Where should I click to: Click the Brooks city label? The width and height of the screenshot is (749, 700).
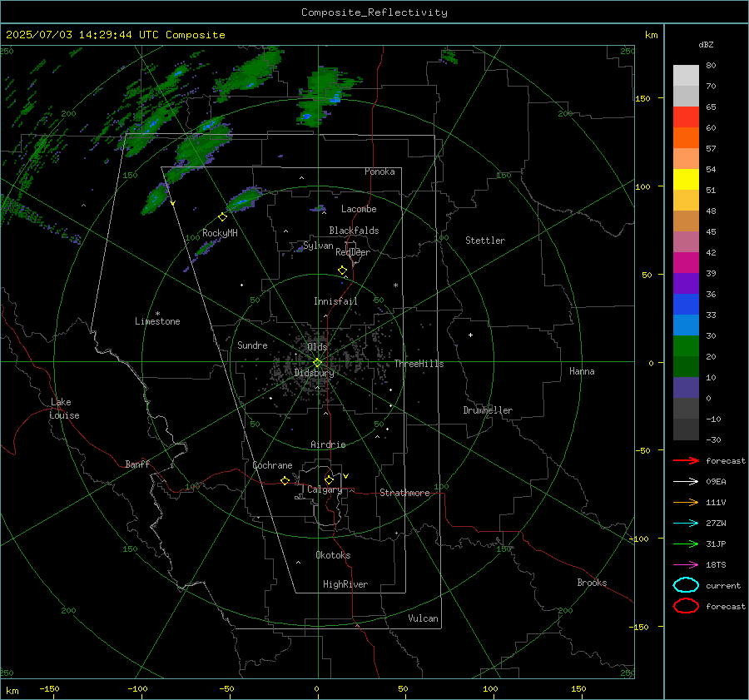point(592,583)
